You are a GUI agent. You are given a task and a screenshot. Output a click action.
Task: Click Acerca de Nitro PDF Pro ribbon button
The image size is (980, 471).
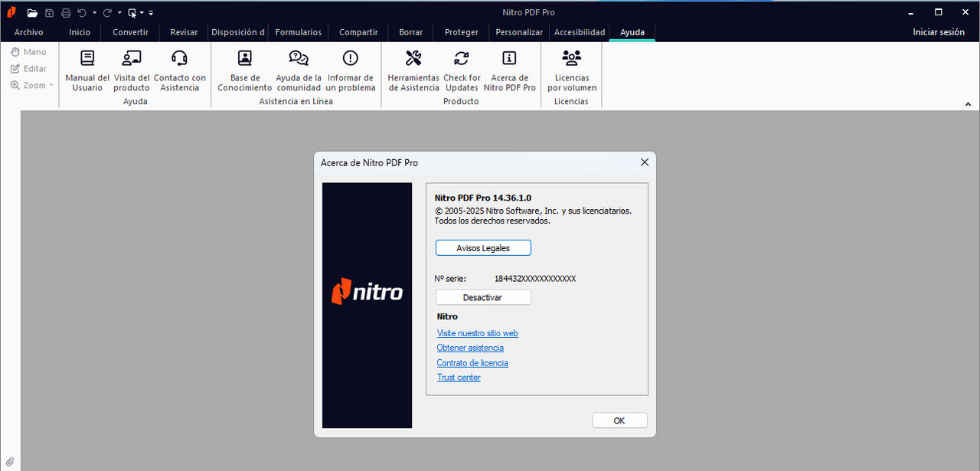tap(509, 70)
